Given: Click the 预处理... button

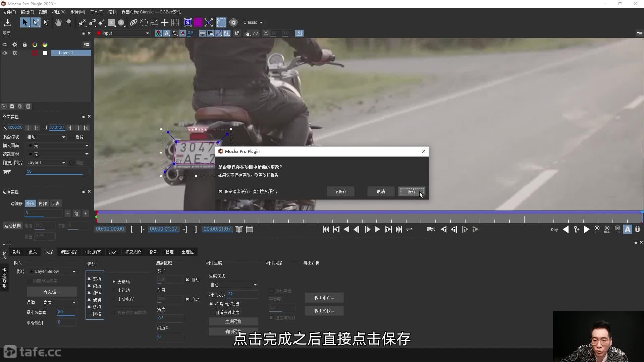Looking at the screenshot, I should 52,292.
